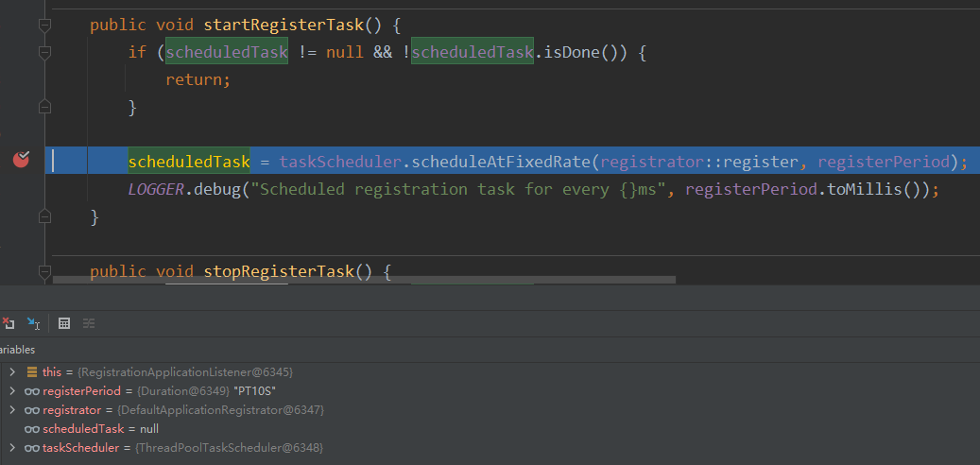Expand the 'this' variable node
Screen dimensions: 980x465
pos(12,371)
